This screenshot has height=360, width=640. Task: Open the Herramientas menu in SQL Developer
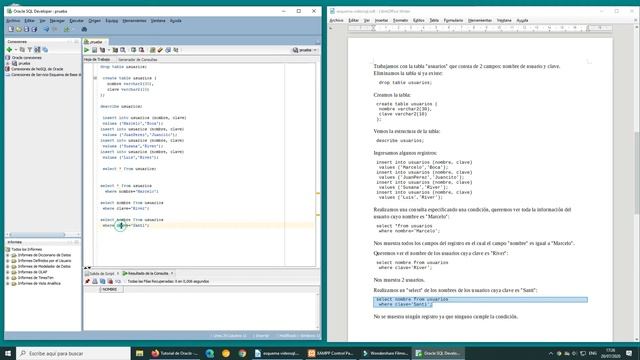tap(134, 20)
